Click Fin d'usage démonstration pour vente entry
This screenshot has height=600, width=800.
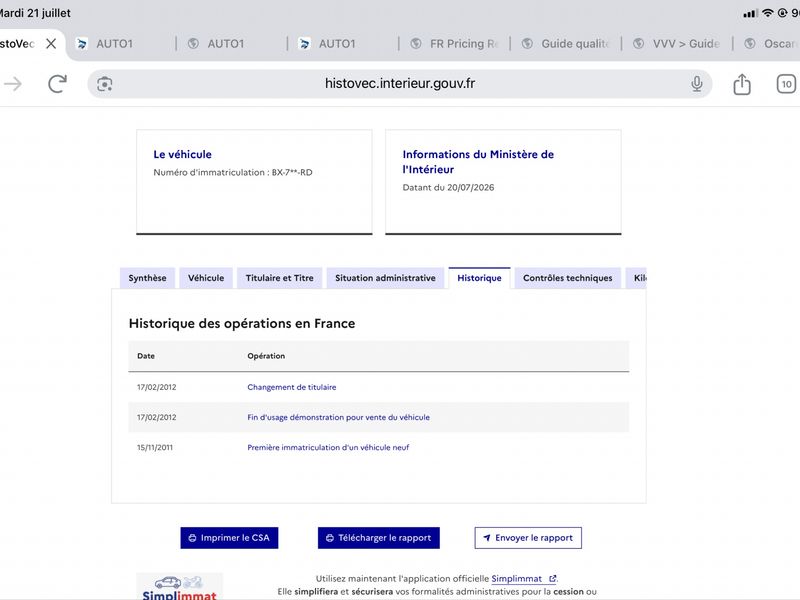338,417
